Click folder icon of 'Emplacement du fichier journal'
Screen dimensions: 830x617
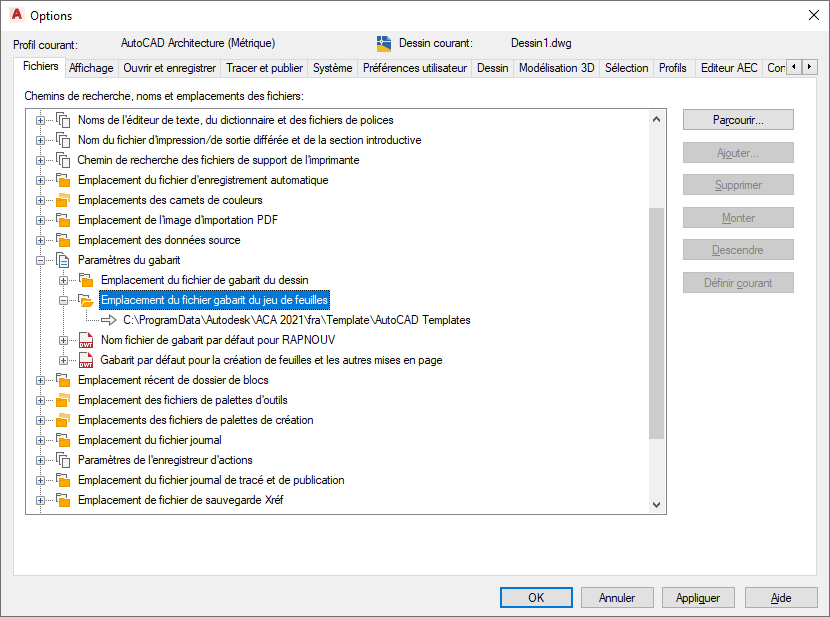(63, 440)
